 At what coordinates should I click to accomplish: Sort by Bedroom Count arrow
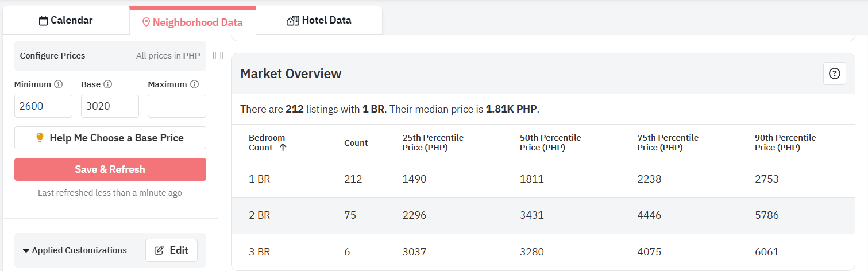[283, 148]
